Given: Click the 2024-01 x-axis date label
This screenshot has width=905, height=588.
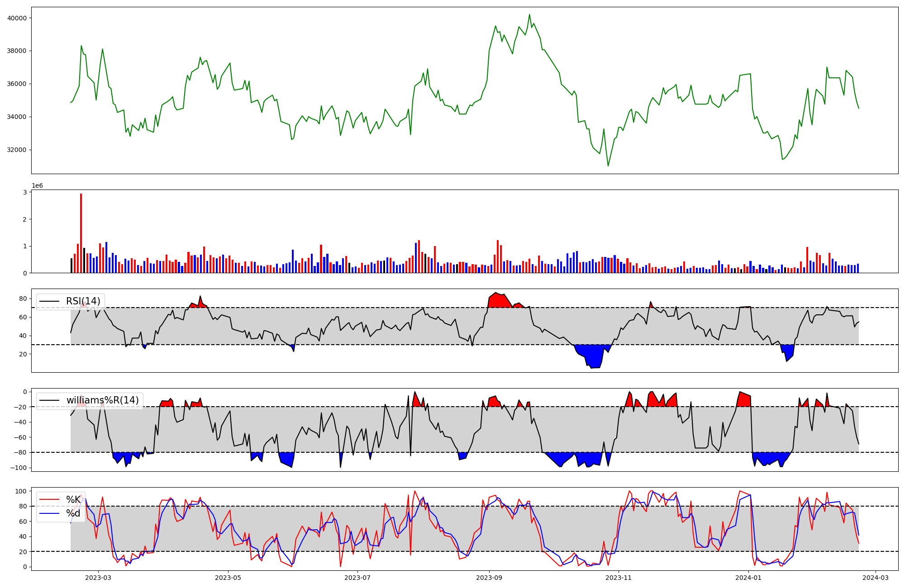Looking at the screenshot, I should click(748, 578).
